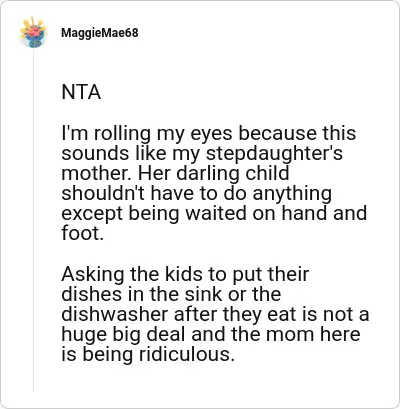Click the line "mother. Her darling child"
Viewport: 400px width, 409px height.
click(x=175, y=173)
